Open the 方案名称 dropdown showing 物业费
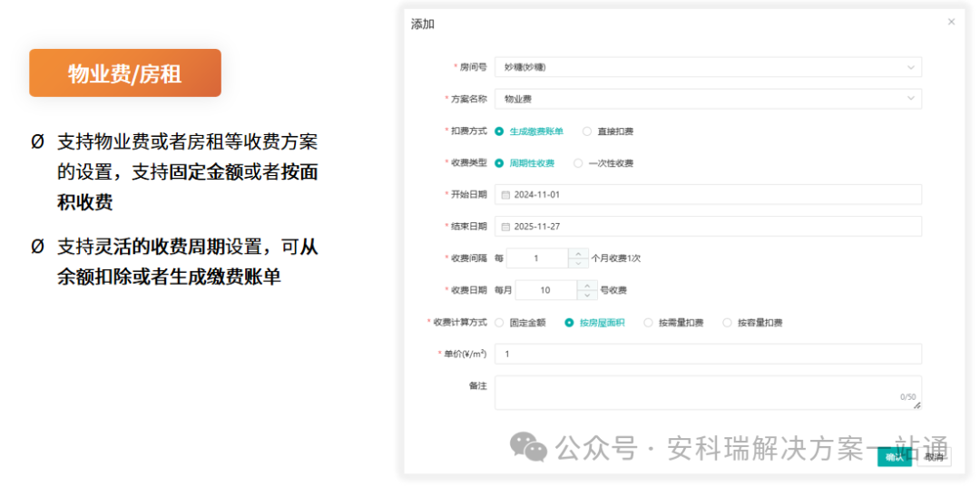This screenshot has width=980, height=487. 708,99
